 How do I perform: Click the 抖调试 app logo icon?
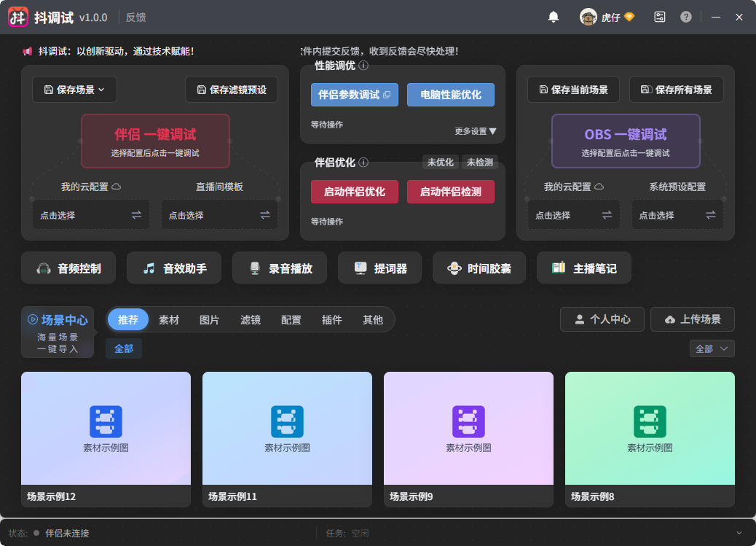[17, 17]
